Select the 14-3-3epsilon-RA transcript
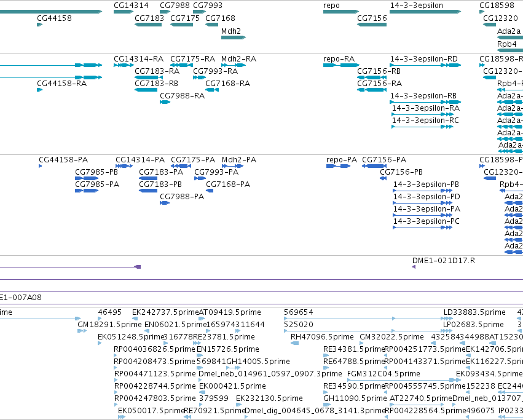 (423, 114)
